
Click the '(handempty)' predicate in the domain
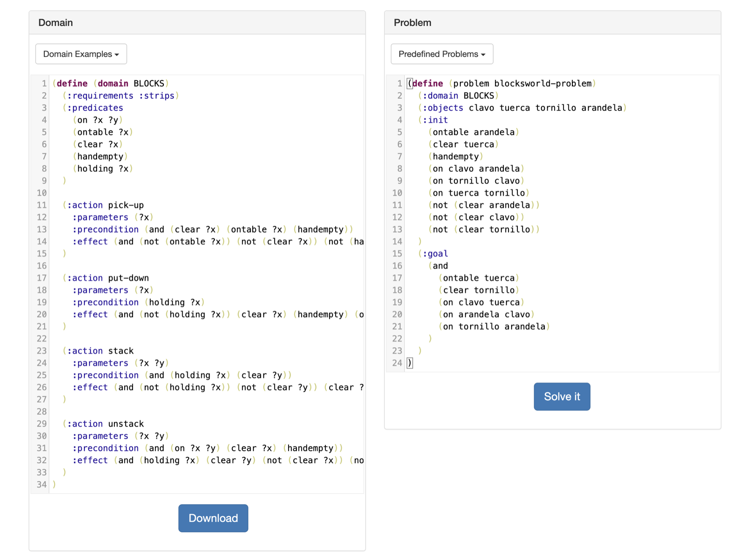click(100, 156)
